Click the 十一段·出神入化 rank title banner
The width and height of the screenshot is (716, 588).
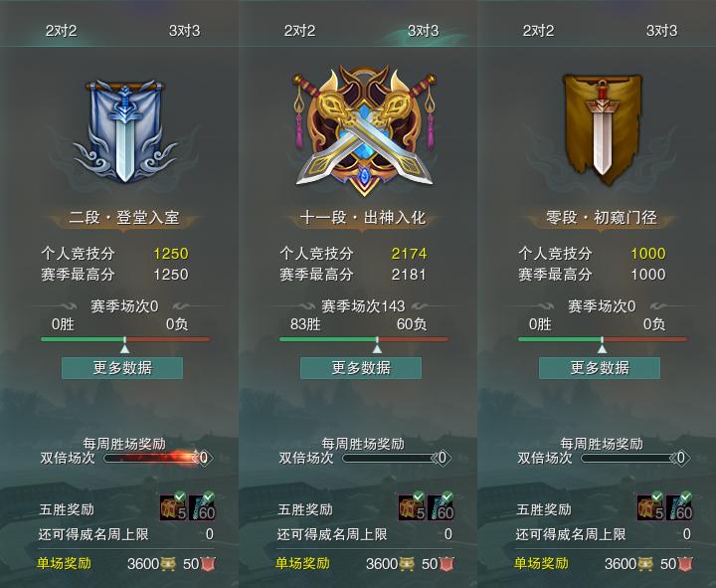pos(363,218)
